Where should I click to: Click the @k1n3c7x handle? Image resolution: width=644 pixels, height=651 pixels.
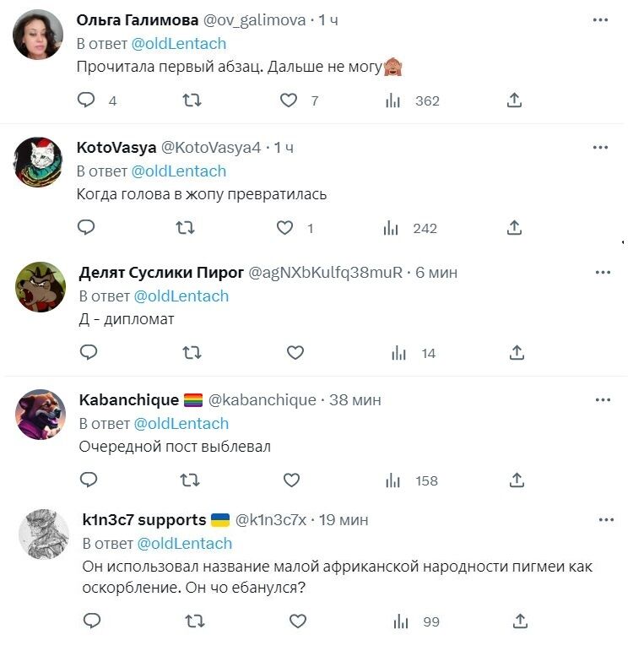click(x=270, y=520)
